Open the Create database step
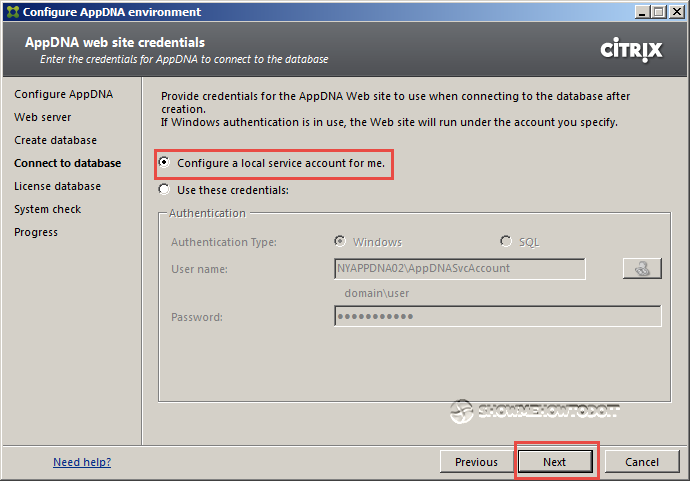 (x=55, y=140)
